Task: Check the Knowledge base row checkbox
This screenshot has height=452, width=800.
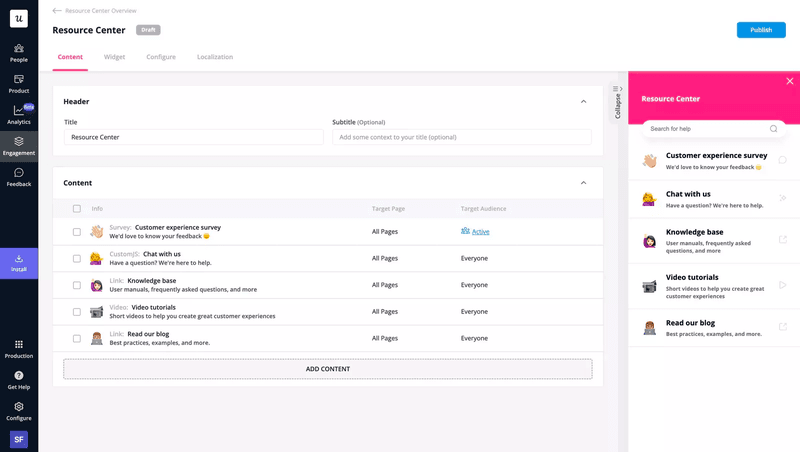Action: [x=77, y=285]
